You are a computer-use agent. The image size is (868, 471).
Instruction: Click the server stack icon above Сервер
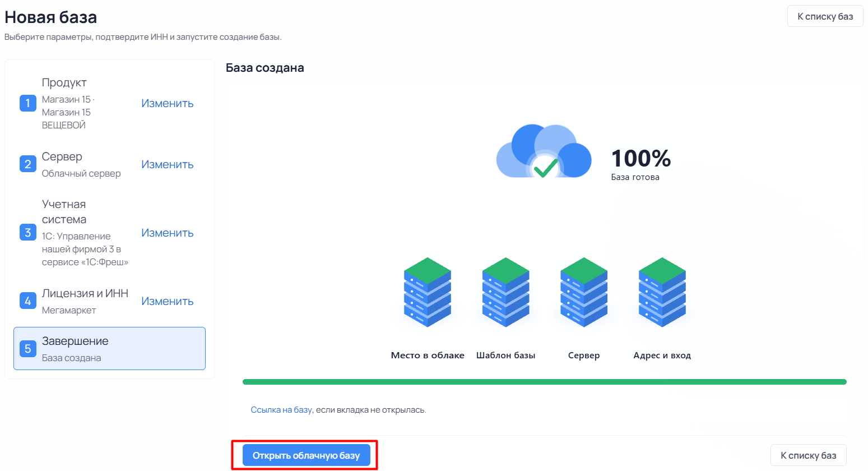tap(584, 292)
